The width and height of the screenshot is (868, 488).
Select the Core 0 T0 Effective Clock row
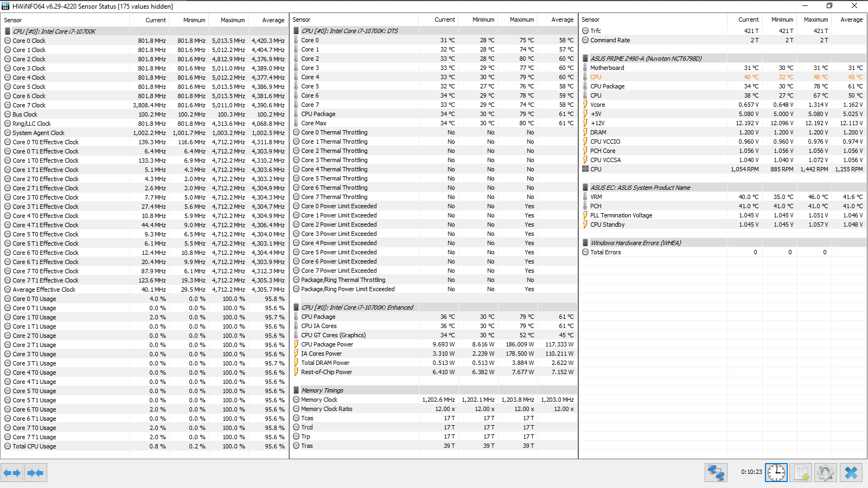click(x=144, y=142)
